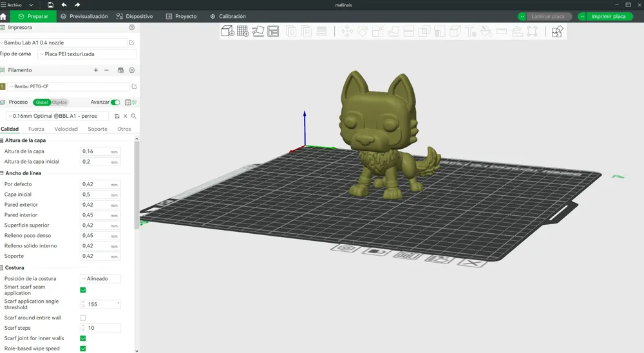The image size is (644, 353).
Task: Open printer settings gear icon
Action: pyautogui.click(x=132, y=28)
